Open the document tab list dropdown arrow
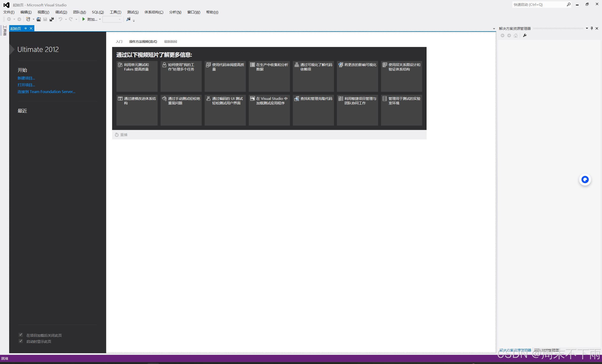 [494, 29]
